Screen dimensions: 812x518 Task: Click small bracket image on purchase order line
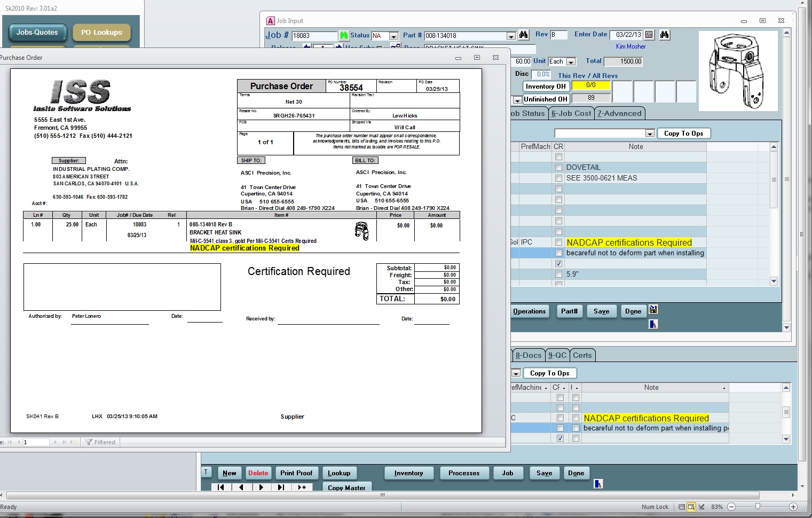361,232
